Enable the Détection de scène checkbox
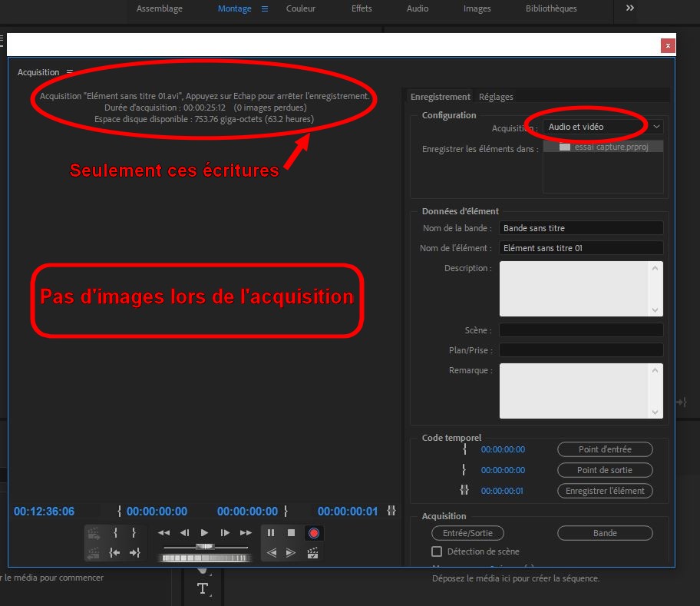 click(437, 551)
